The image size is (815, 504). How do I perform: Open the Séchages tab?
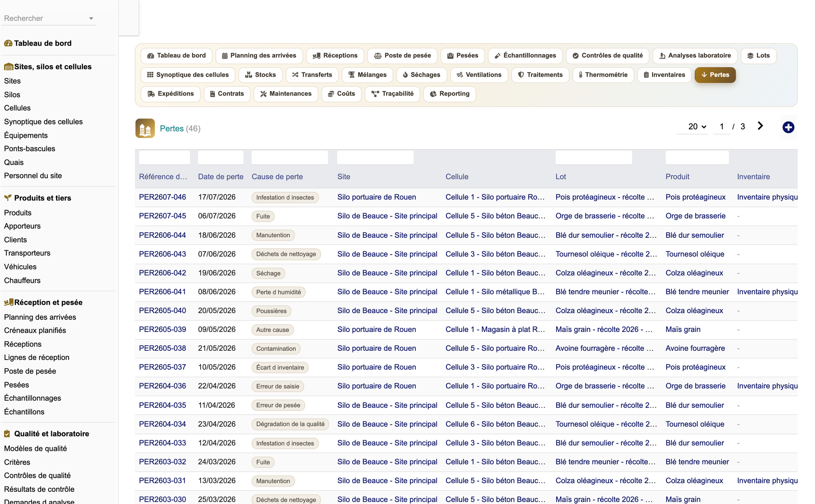click(422, 75)
